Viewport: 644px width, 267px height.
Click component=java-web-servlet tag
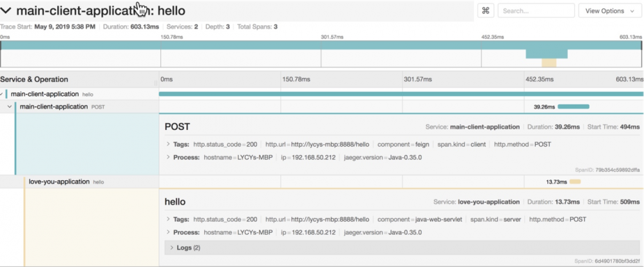420,219
